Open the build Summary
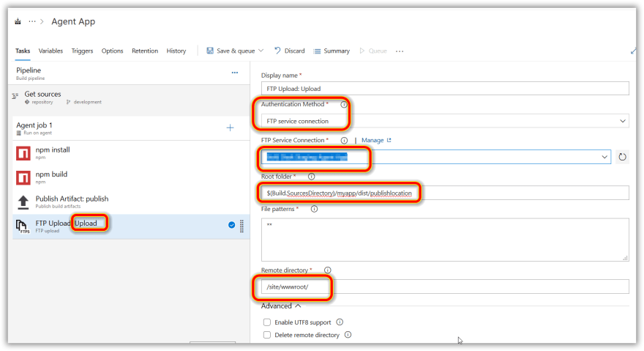Screen dimensions: 644x351 point(332,51)
